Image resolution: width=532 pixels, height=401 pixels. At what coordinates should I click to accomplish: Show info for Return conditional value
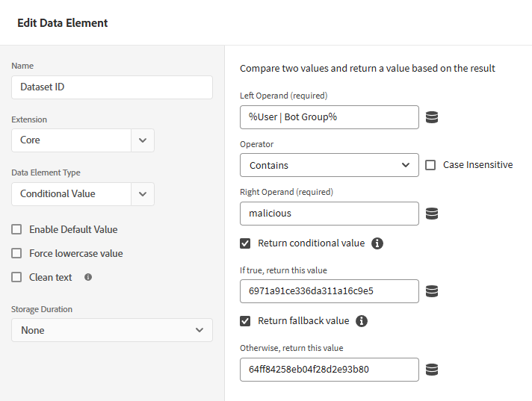pos(377,243)
